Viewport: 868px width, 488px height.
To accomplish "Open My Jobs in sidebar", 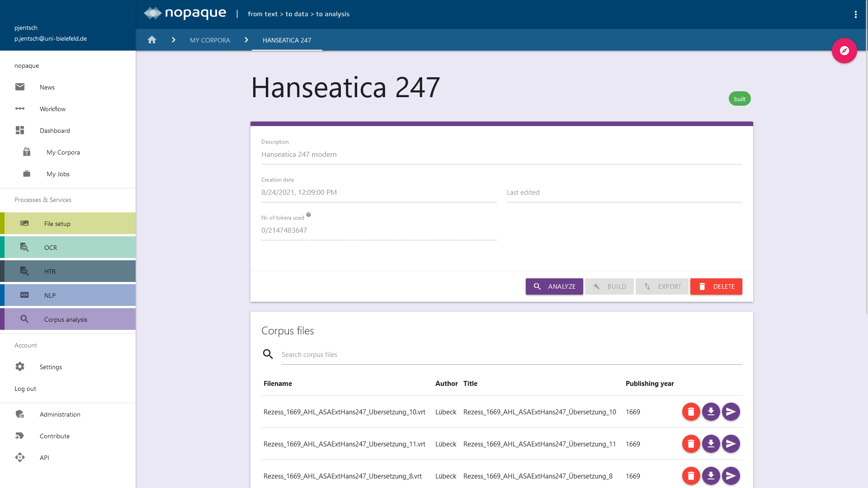I will tap(58, 174).
